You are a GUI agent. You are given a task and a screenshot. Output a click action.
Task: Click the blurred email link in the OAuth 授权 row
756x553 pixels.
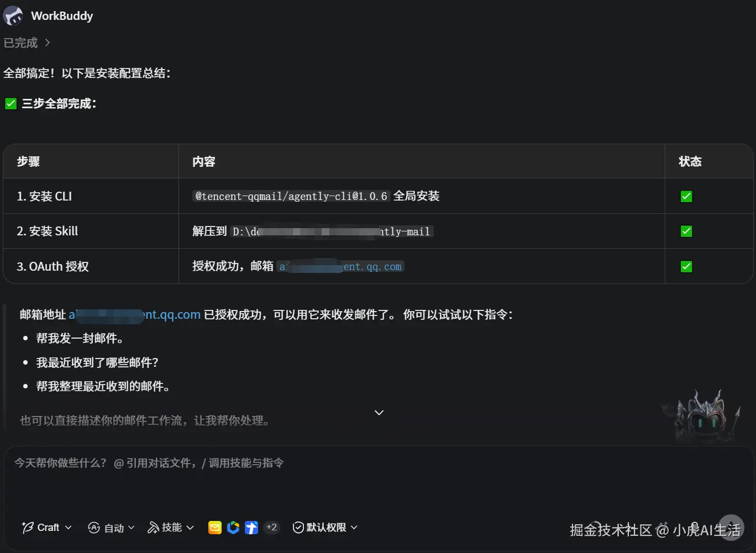[x=340, y=267]
